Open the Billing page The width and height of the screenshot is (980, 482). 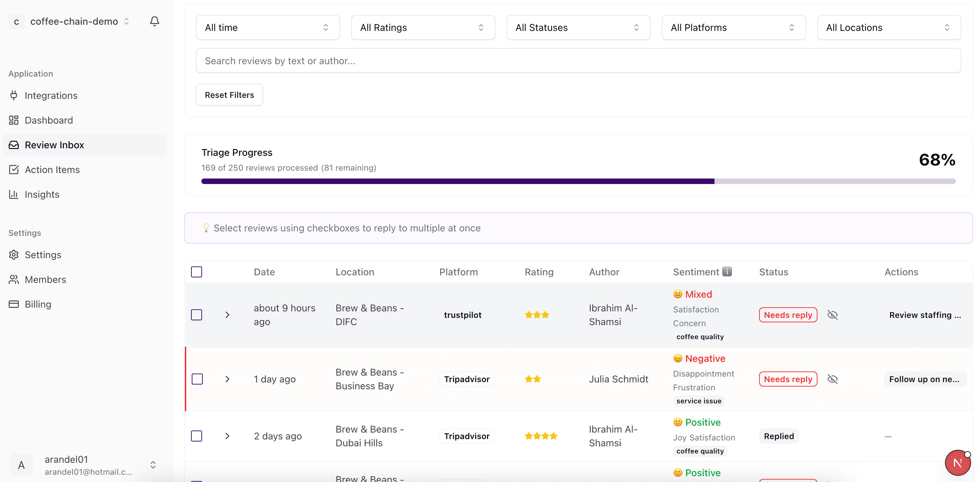point(38,304)
